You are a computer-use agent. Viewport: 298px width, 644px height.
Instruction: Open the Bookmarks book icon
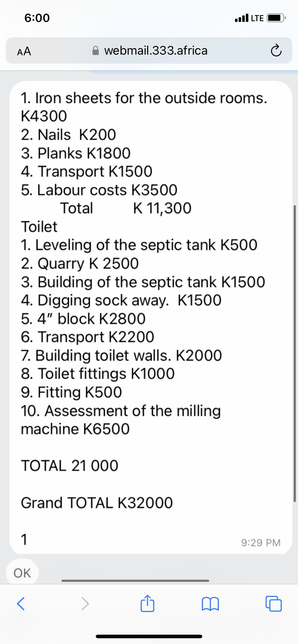[x=211, y=604]
